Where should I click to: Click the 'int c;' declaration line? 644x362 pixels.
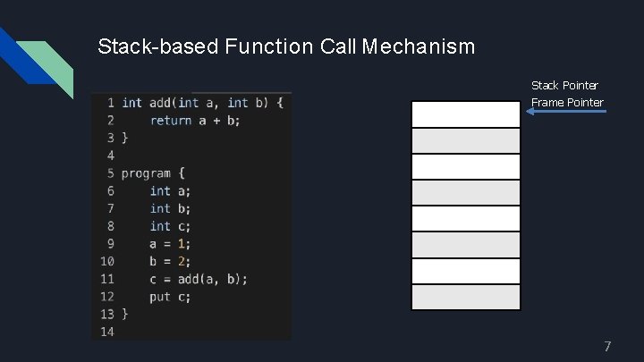(x=170, y=225)
